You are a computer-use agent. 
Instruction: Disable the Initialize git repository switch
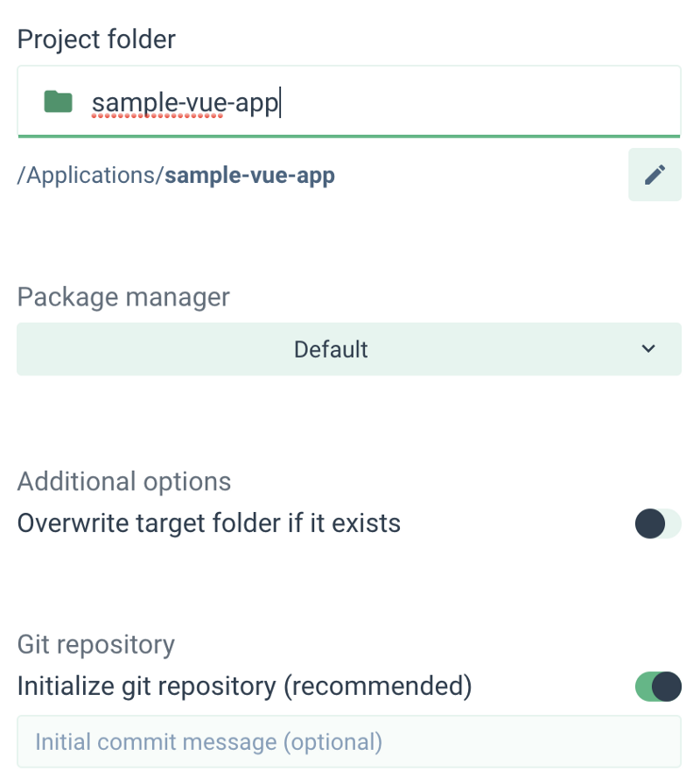(x=657, y=687)
